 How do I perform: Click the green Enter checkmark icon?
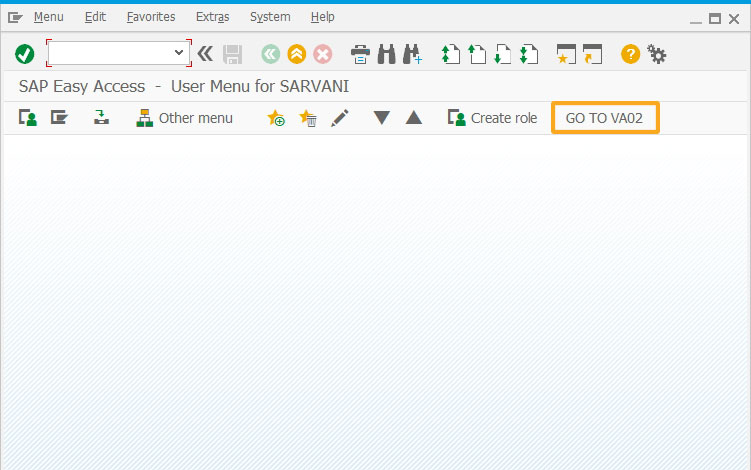point(24,54)
